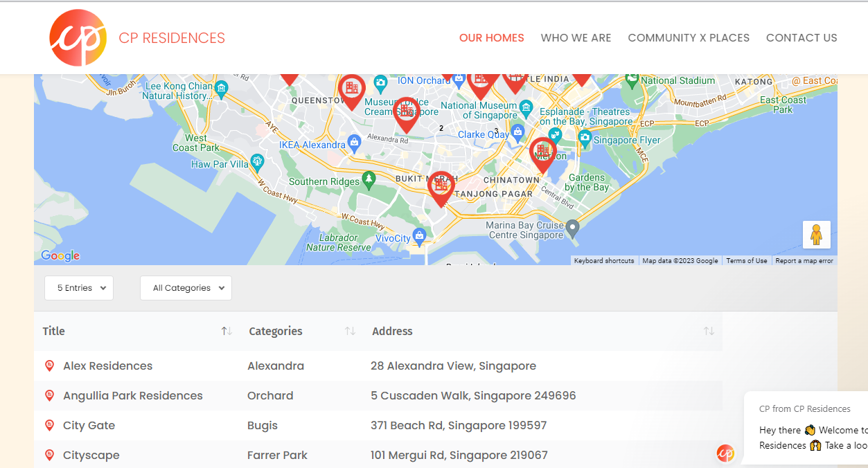
Task: Click the Labrador Nature Reserve map label
Action: pyautogui.click(x=339, y=242)
